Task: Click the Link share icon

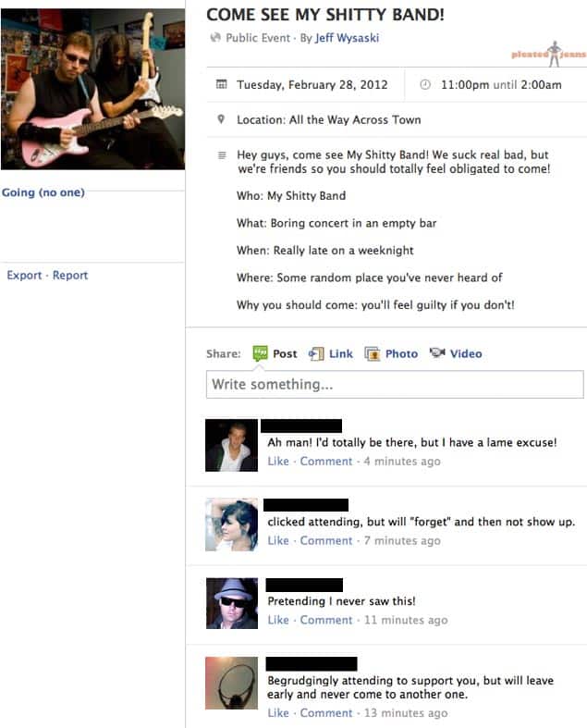Action: point(316,353)
